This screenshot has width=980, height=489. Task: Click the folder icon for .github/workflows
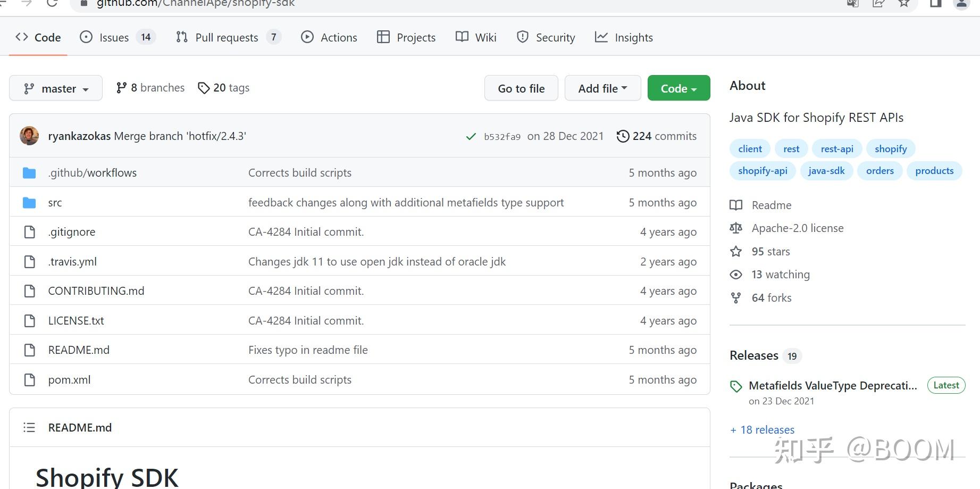29,173
